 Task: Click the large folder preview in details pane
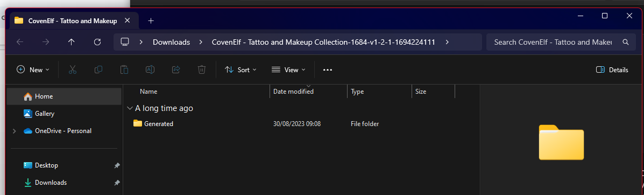tap(561, 142)
